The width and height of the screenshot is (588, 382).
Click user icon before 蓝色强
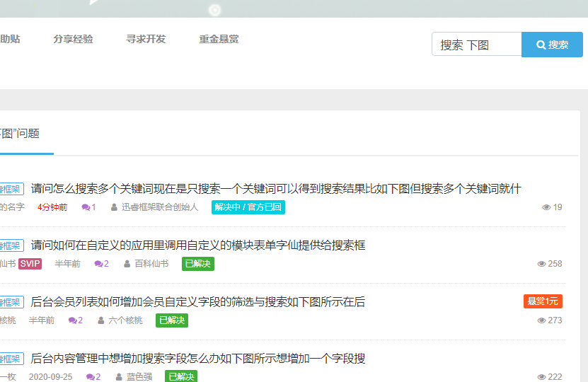click(x=119, y=377)
